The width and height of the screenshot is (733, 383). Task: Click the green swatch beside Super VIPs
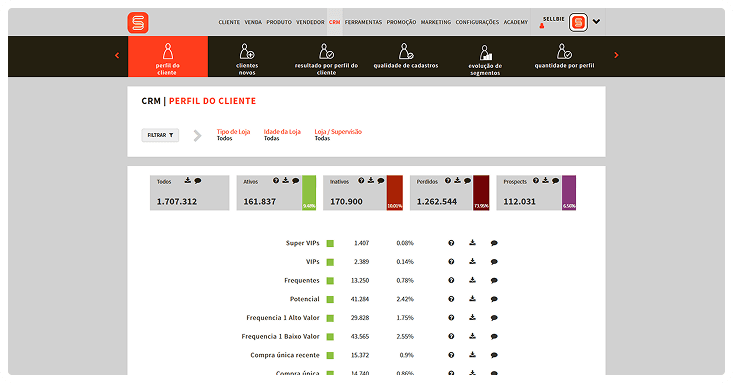[330, 244]
